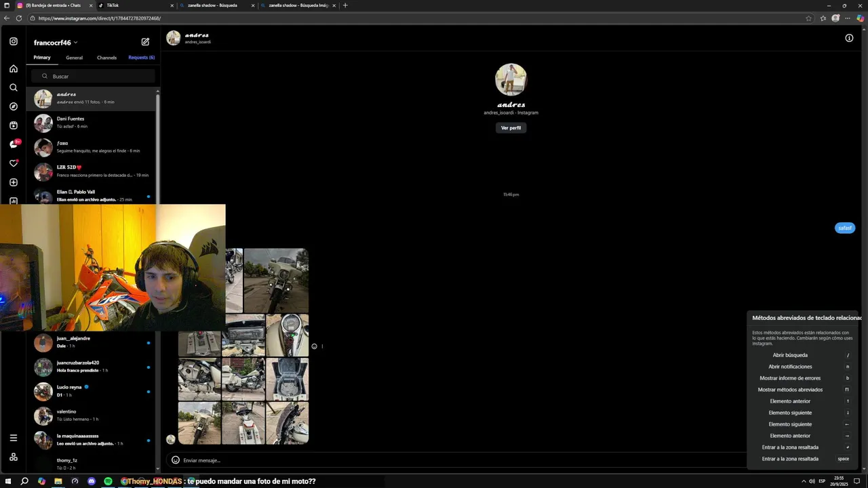Viewport: 868px width, 488px height.
Task: Refresh the page
Action: click(19, 18)
